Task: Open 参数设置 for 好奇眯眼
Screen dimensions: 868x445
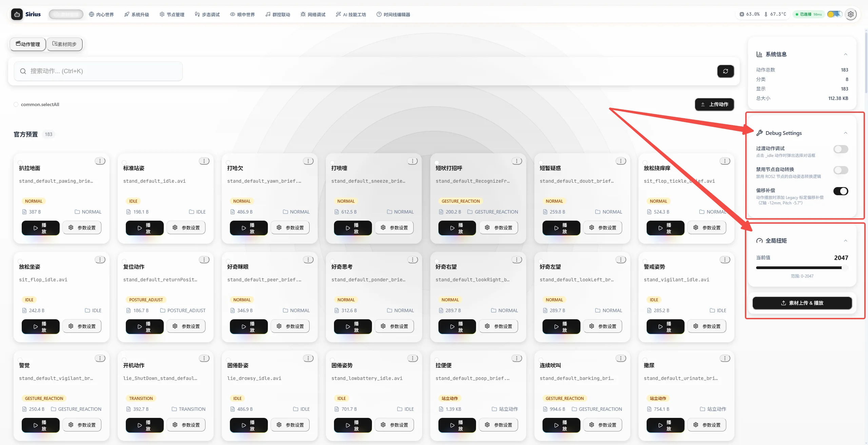Action: tap(290, 326)
